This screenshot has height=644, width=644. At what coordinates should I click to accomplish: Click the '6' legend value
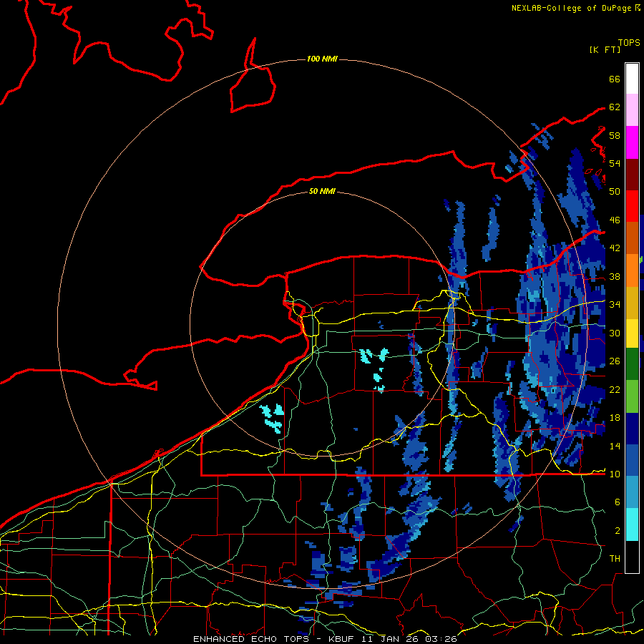click(x=618, y=502)
